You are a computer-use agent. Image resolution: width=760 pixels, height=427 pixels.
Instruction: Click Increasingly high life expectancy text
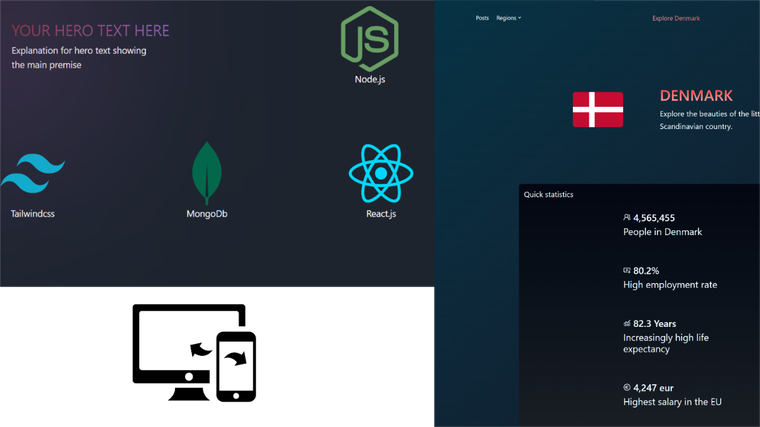[x=666, y=344]
